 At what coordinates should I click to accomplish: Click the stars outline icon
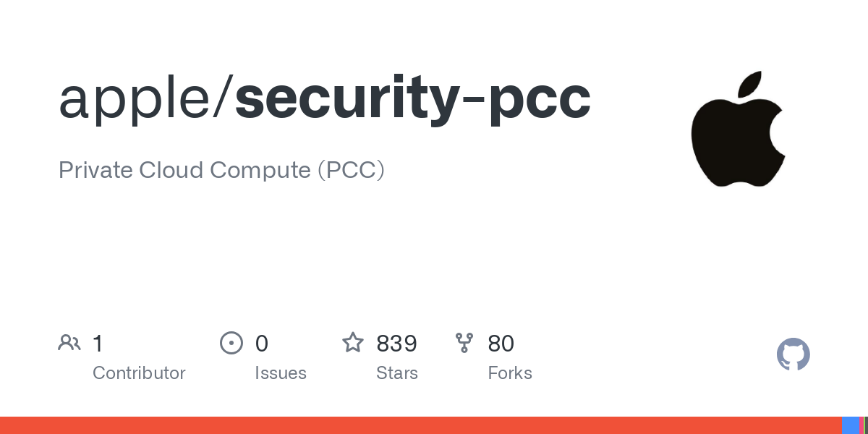[353, 342]
